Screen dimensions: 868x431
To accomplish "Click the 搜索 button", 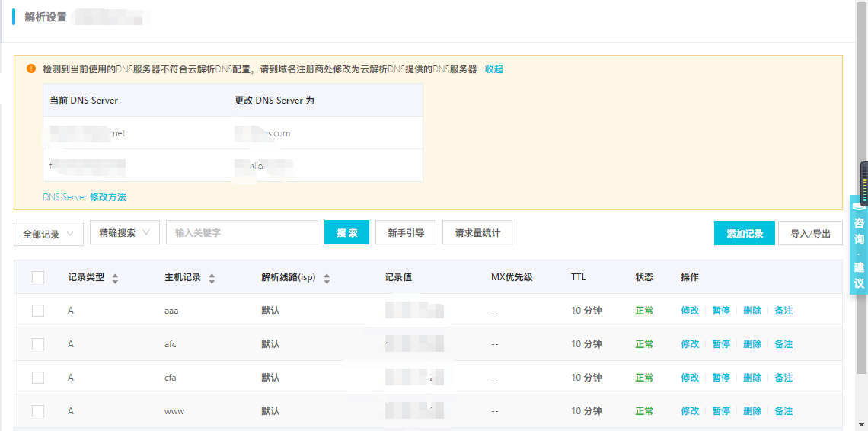I will (346, 233).
